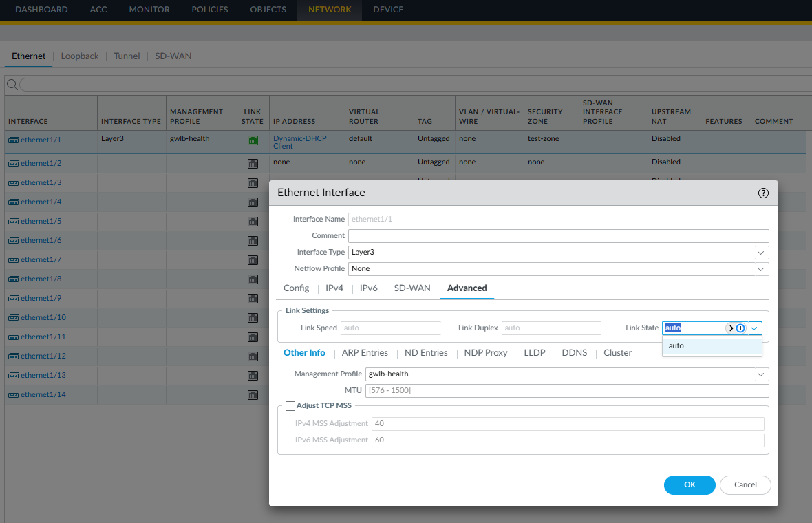The width and height of the screenshot is (812, 523).
Task: Enable the Adjust TCP MSS checkbox
Action: (290, 406)
